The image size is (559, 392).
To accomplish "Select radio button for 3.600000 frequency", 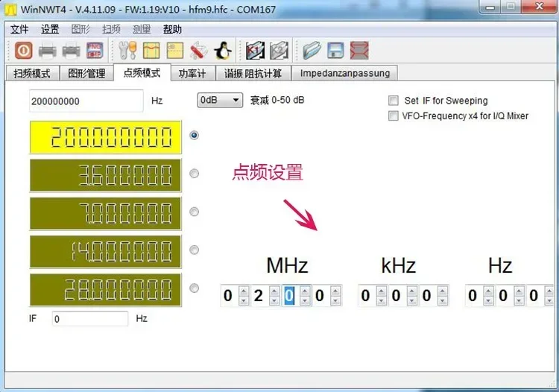I will click(194, 174).
